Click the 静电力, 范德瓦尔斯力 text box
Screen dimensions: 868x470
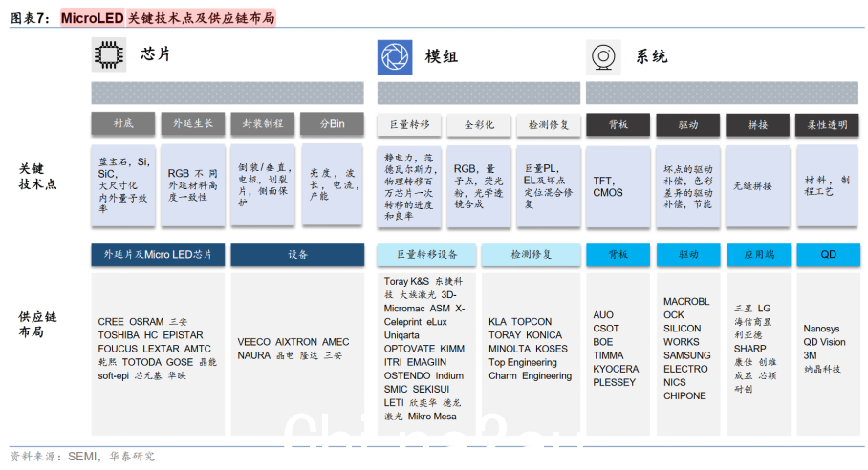coord(409,187)
